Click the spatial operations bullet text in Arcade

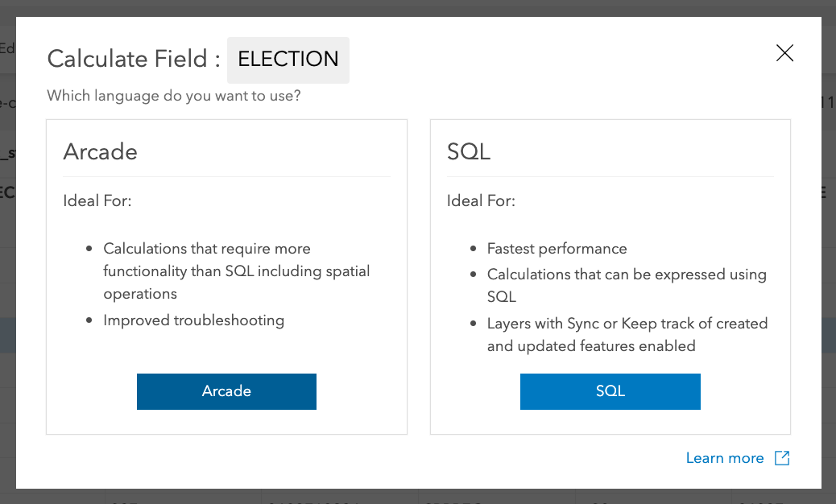[x=236, y=271]
